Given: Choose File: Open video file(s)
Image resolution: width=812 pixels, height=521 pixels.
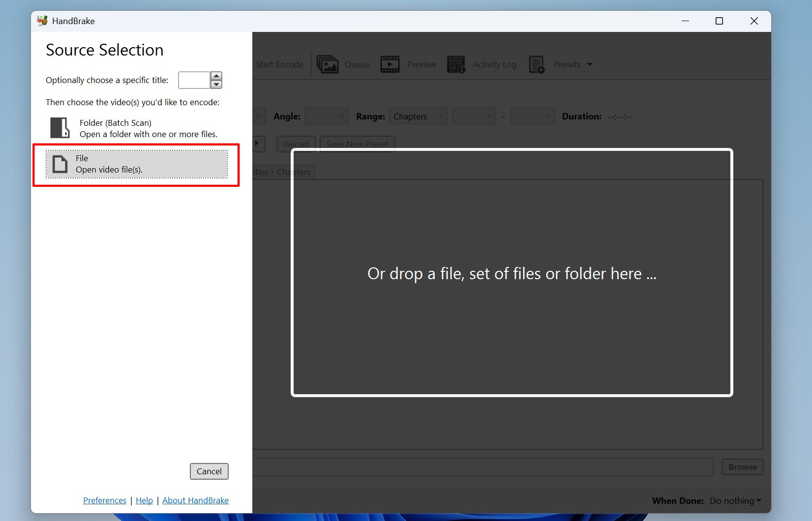Looking at the screenshot, I should (137, 164).
